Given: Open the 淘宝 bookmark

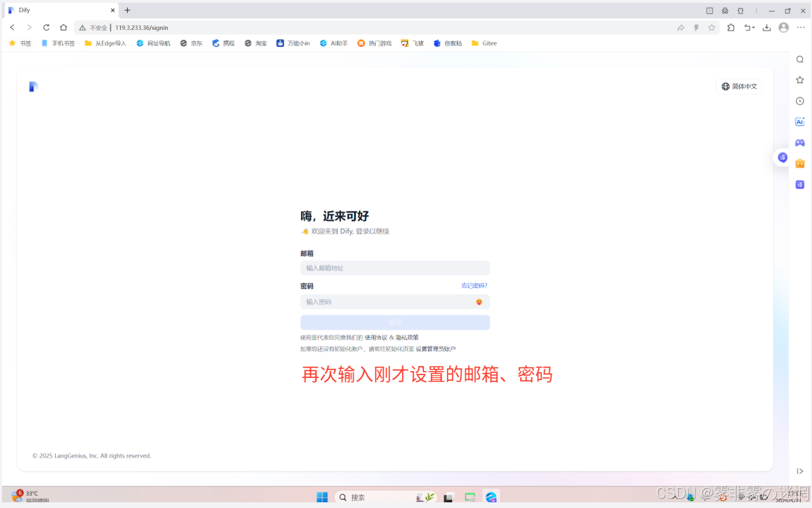Looking at the screenshot, I should 256,44.
